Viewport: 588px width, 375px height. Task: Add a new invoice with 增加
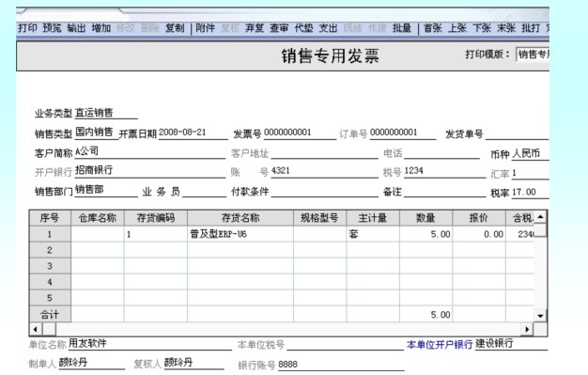click(101, 28)
